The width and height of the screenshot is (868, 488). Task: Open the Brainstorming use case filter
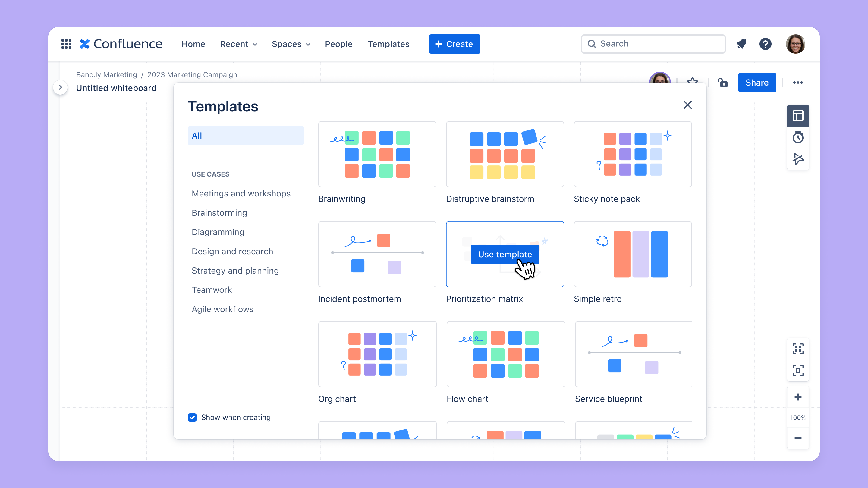219,213
